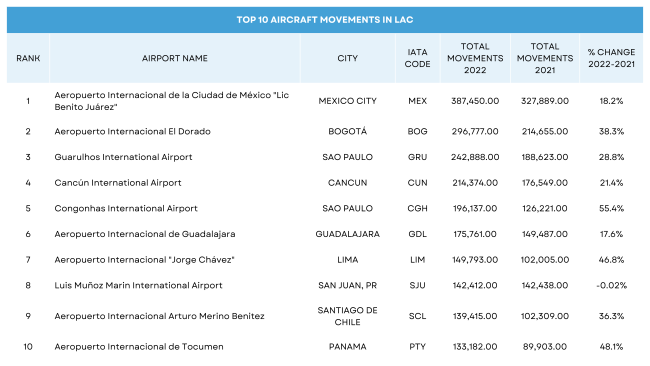The width and height of the screenshot is (650, 366).
Task: Click the table title 'Top 10 Aircraft Movements in LAC'
Action: pyautogui.click(x=325, y=19)
